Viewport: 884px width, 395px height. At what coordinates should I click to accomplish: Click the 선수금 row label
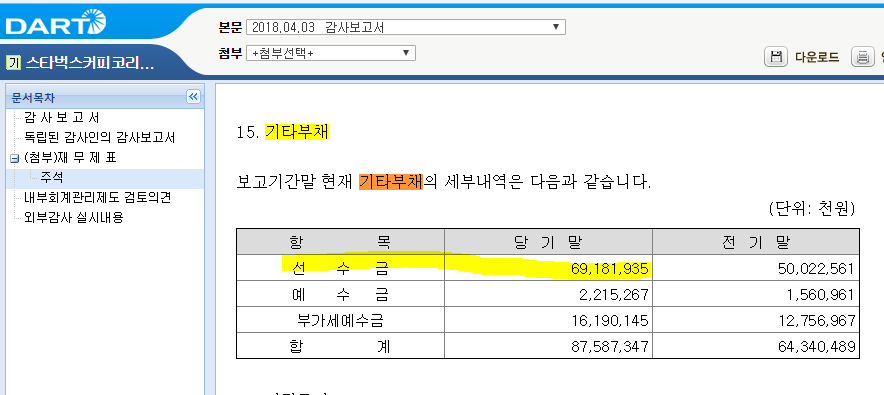341,268
